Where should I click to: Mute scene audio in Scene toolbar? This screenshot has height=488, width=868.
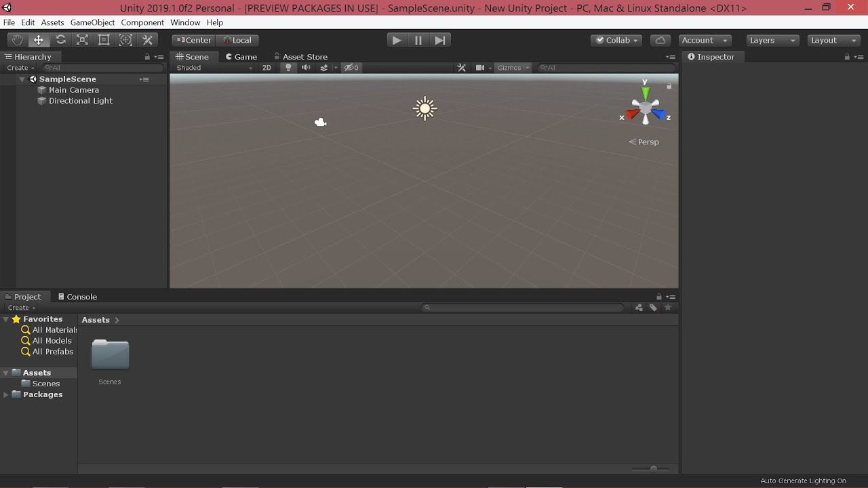tap(305, 67)
